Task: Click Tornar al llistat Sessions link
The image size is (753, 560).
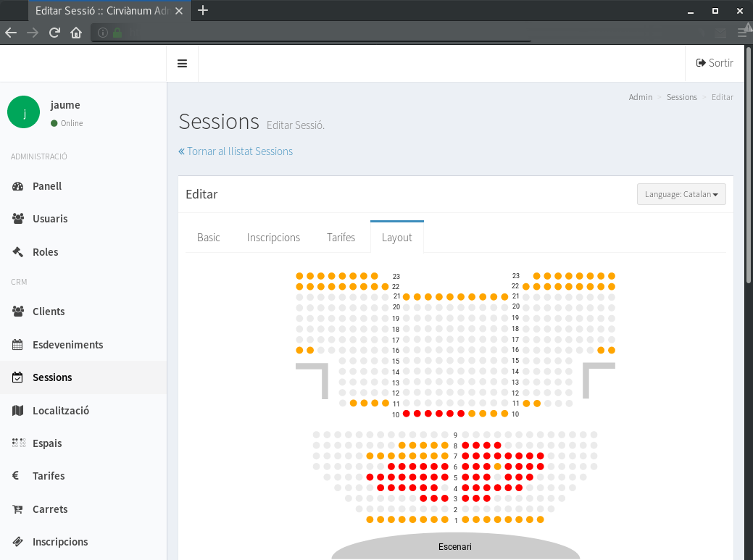Action: click(x=236, y=151)
